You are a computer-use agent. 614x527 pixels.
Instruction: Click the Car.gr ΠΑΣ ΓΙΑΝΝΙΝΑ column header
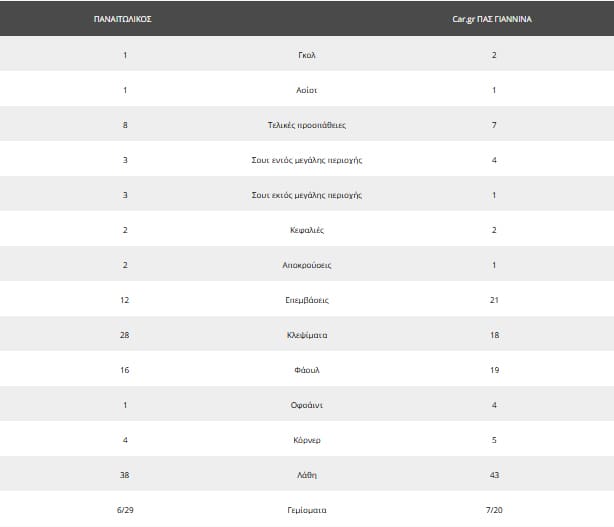(x=491, y=19)
